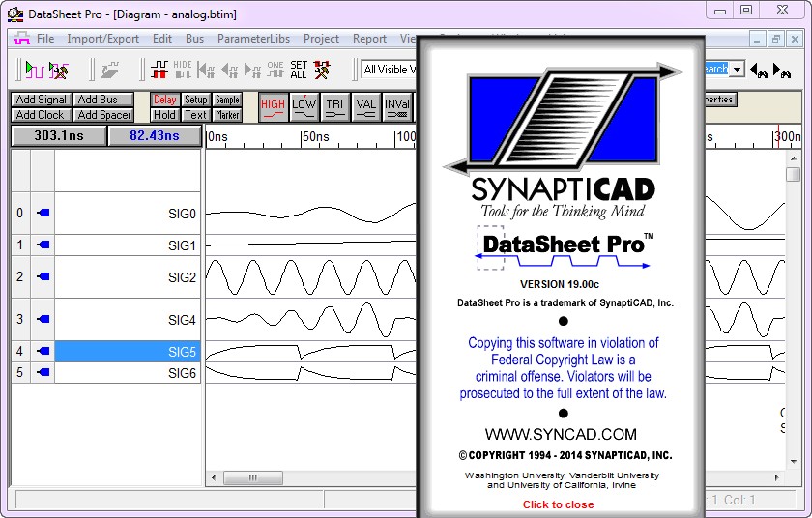Viewport: 812px width, 518px height.
Task: Click the horizontal scrollbar thumb under waveforms
Action: [x=253, y=477]
